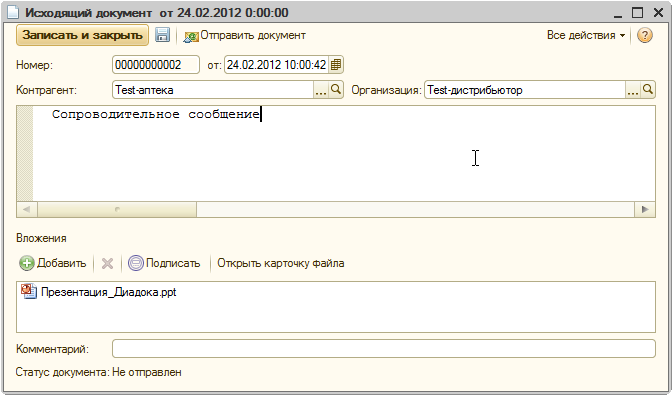
Task: Sign attachment with 'Подписать' button
Action: tap(165, 263)
